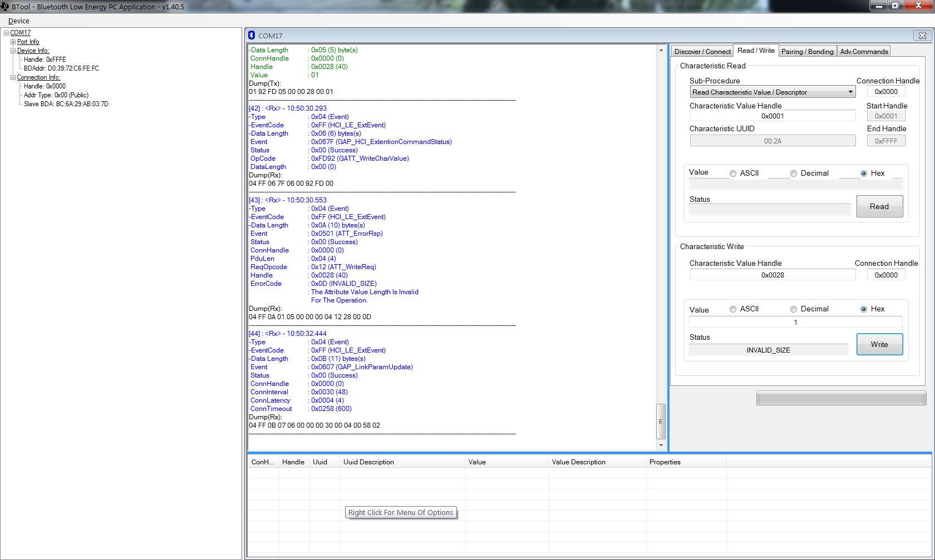Click the INVALID_SIZE write status field
The width and height of the screenshot is (935, 560).
coord(768,350)
